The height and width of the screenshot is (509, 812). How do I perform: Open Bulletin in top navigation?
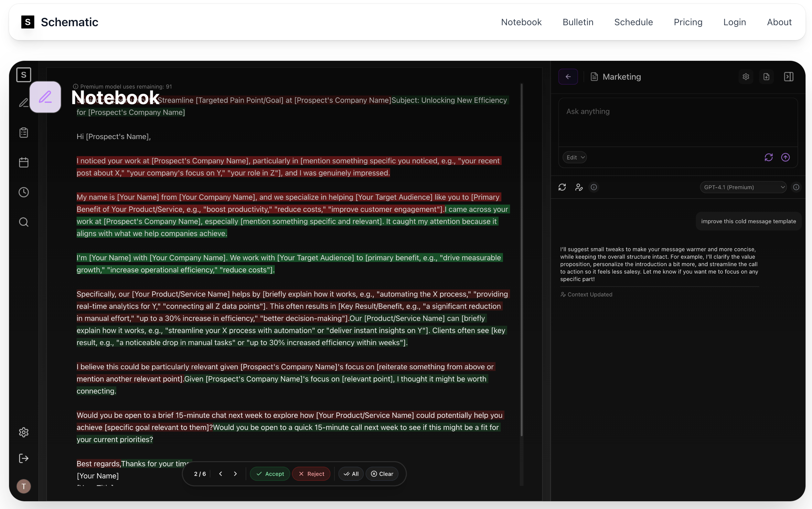point(578,22)
